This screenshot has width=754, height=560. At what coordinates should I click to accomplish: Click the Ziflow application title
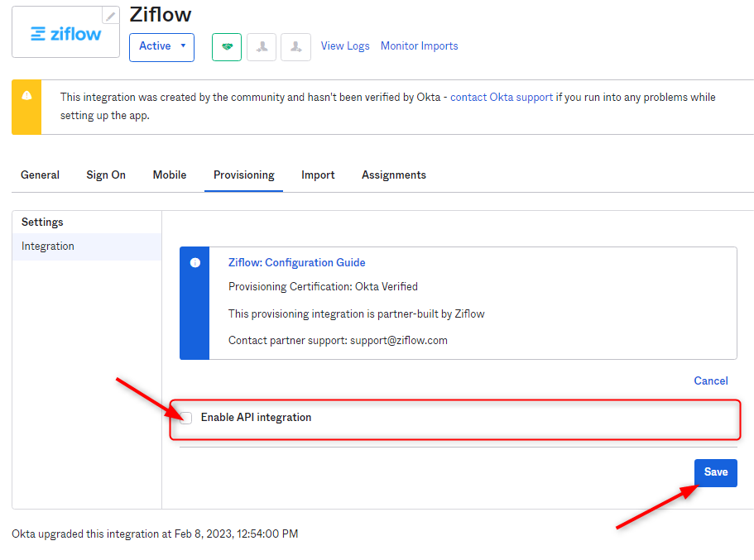pos(161,14)
